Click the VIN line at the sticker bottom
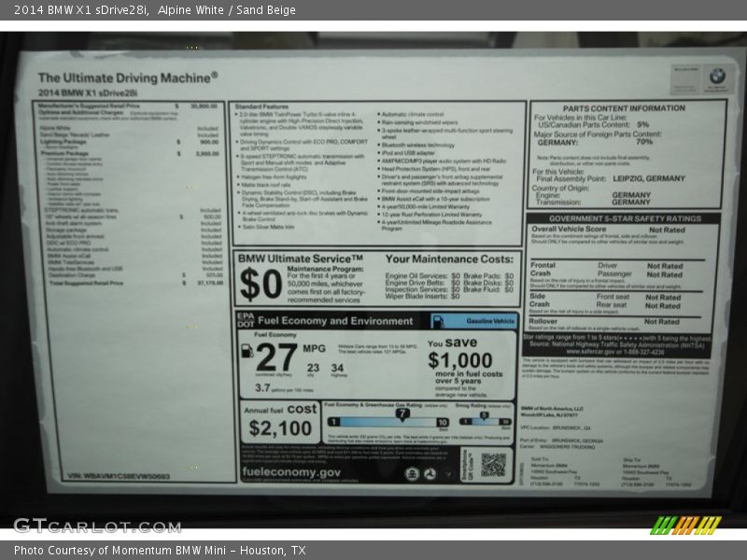 [119, 476]
